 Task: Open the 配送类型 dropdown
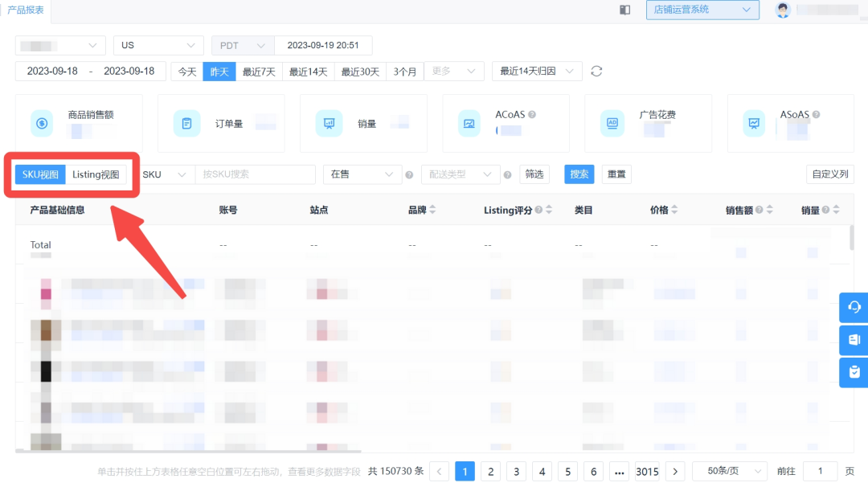(461, 174)
